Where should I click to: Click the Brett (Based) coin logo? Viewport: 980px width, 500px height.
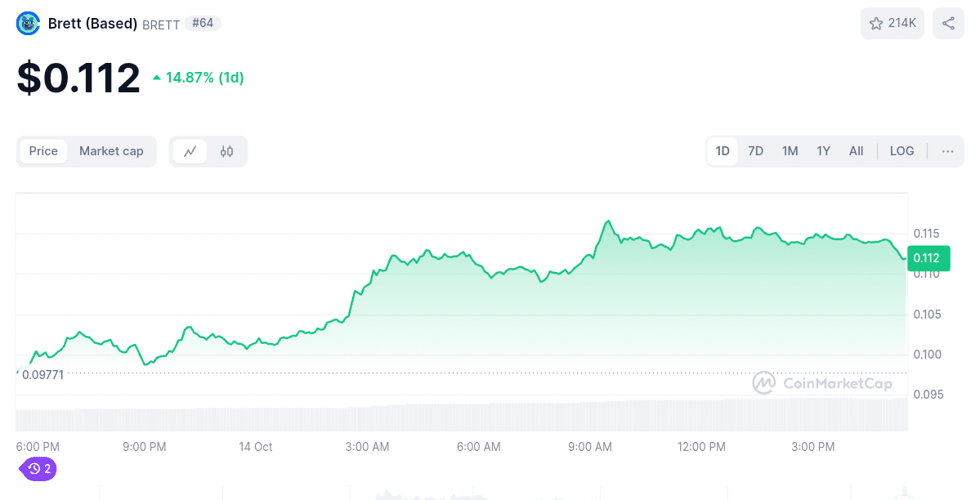tap(27, 23)
